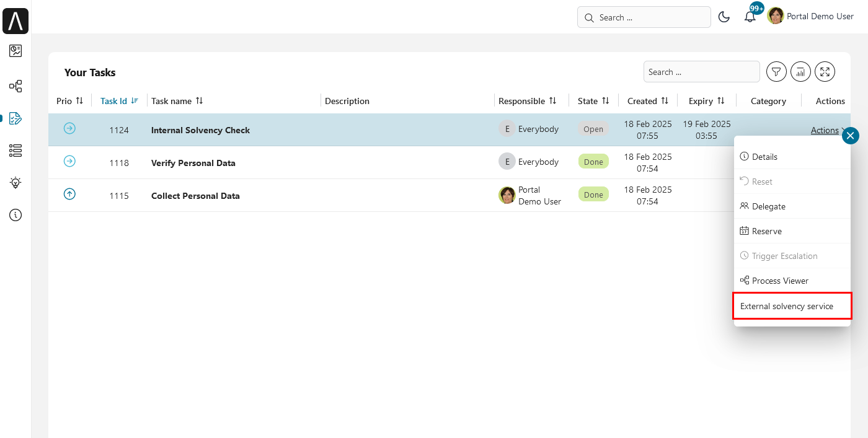The image size is (868, 438).
Task: Click task id 1124
Action: [x=119, y=130]
